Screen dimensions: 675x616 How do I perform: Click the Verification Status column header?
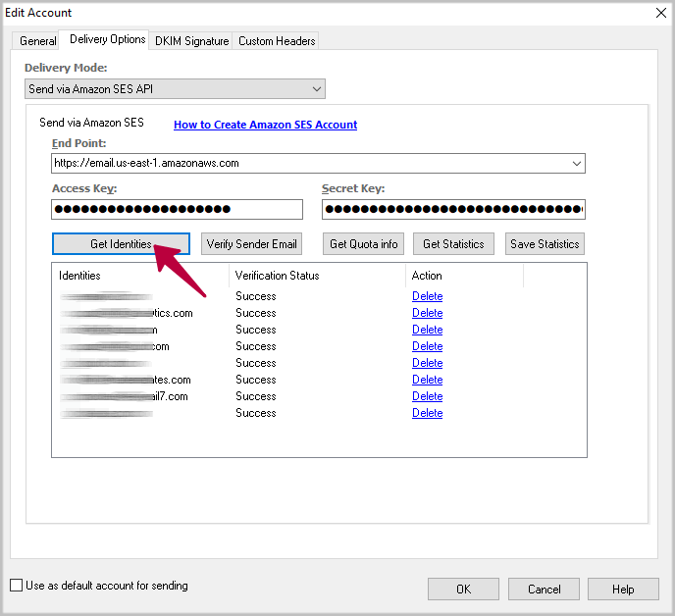pos(318,276)
